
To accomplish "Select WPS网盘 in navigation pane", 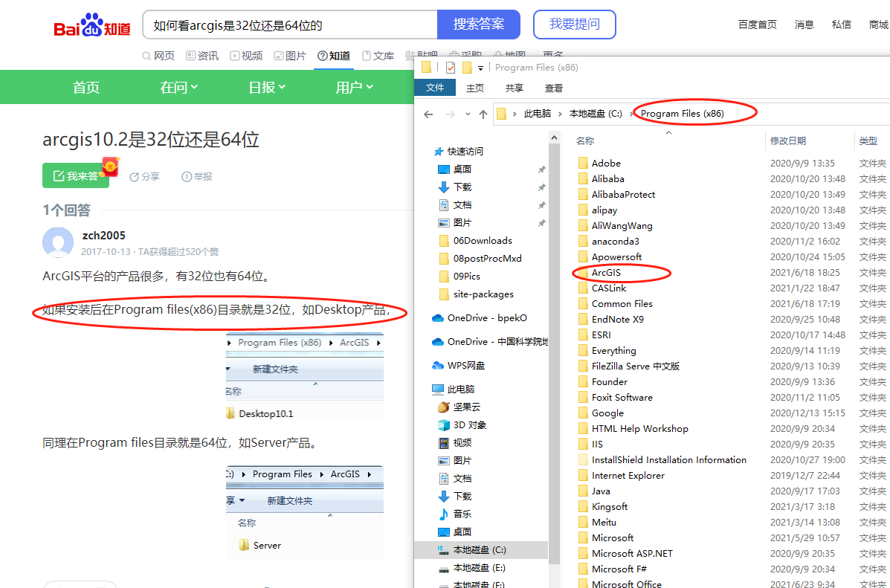I will [x=459, y=365].
